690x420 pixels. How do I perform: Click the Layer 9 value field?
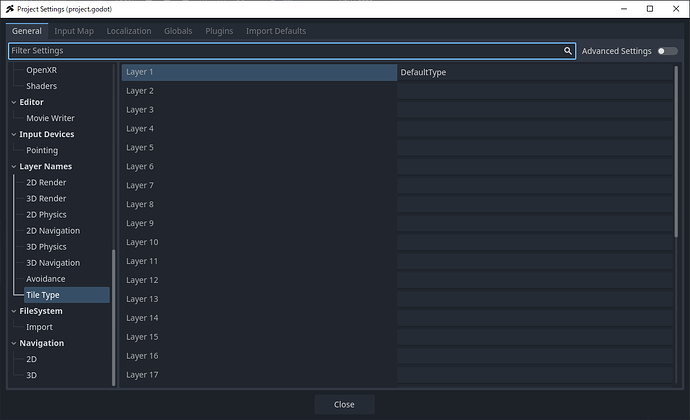[x=535, y=224]
